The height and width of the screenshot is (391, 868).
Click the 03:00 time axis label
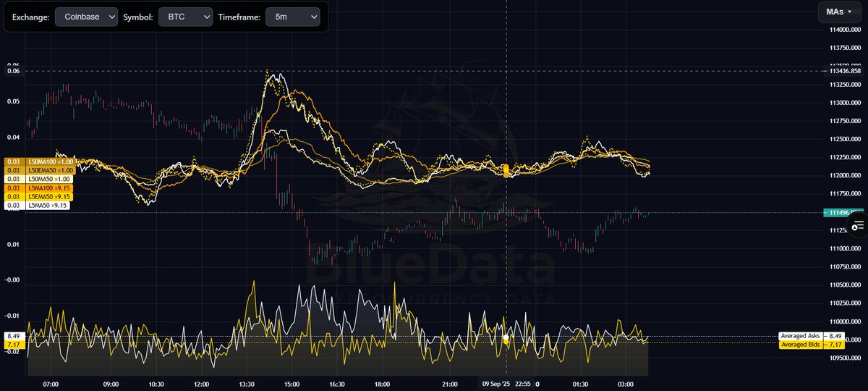pos(626,384)
